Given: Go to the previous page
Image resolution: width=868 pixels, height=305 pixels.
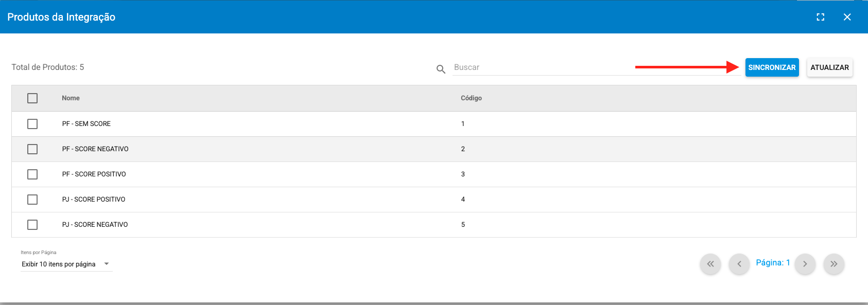Looking at the screenshot, I should pyautogui.click(x=739, y=264).
